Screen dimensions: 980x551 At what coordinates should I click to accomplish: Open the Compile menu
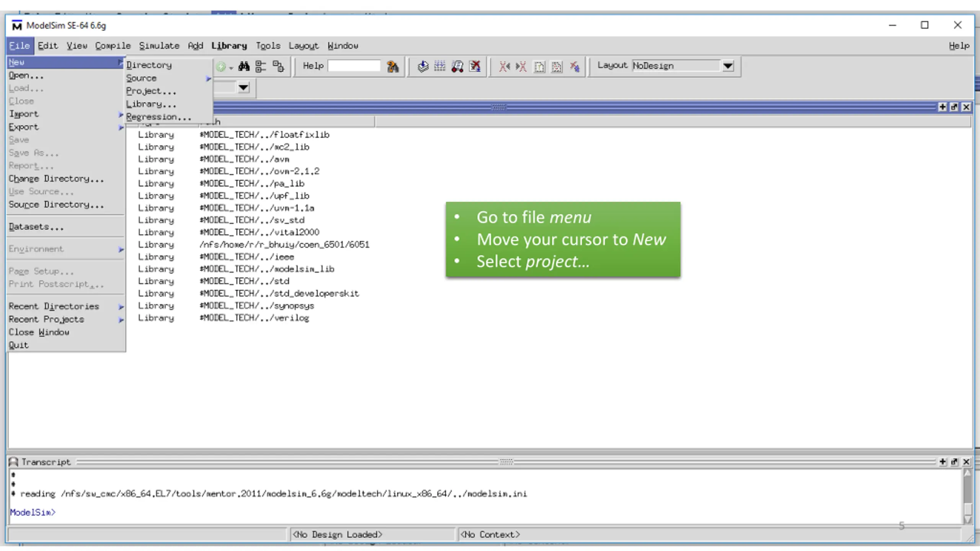113,46
